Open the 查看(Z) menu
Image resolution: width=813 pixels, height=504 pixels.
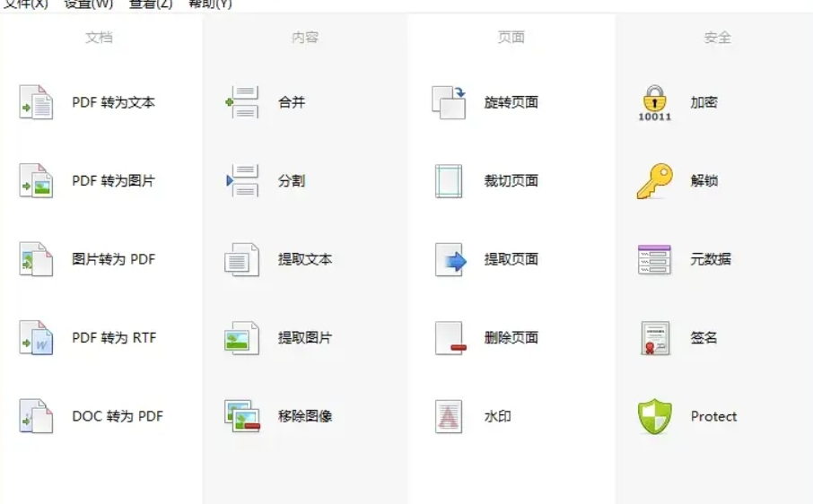pyautogui.click(x=151, y=4)
